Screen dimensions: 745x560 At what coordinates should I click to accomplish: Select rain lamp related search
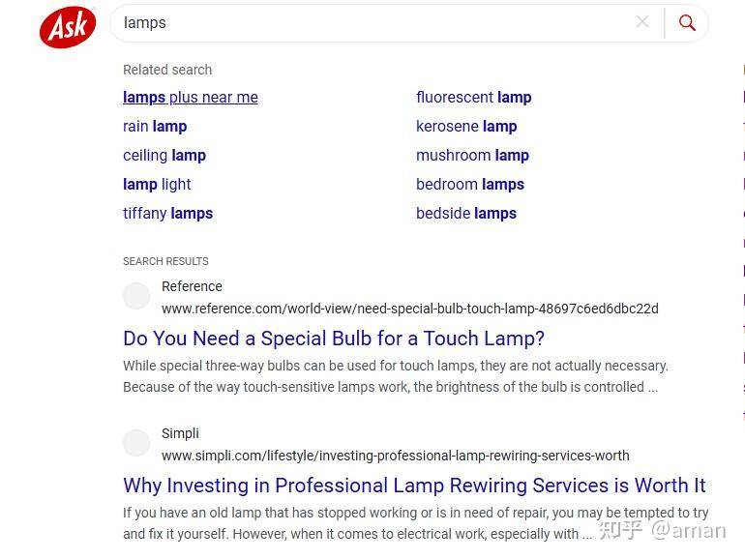[x=155, y=127]
